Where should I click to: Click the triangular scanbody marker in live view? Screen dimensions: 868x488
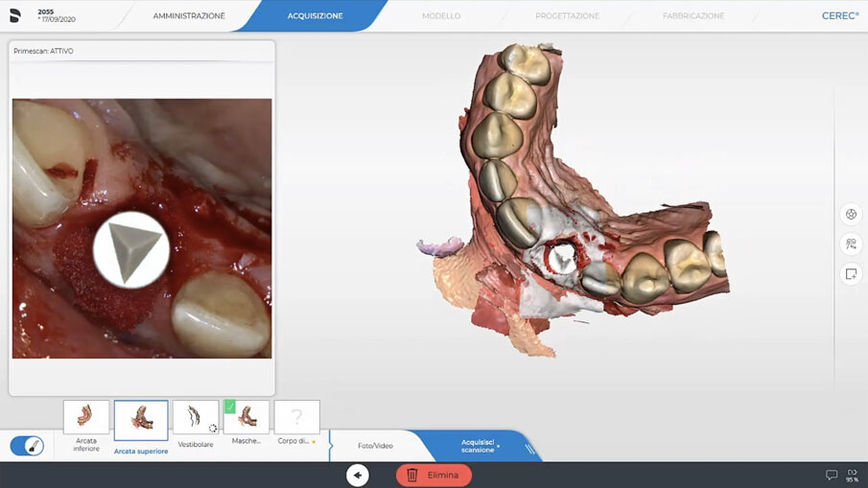(x=131, y=247)
